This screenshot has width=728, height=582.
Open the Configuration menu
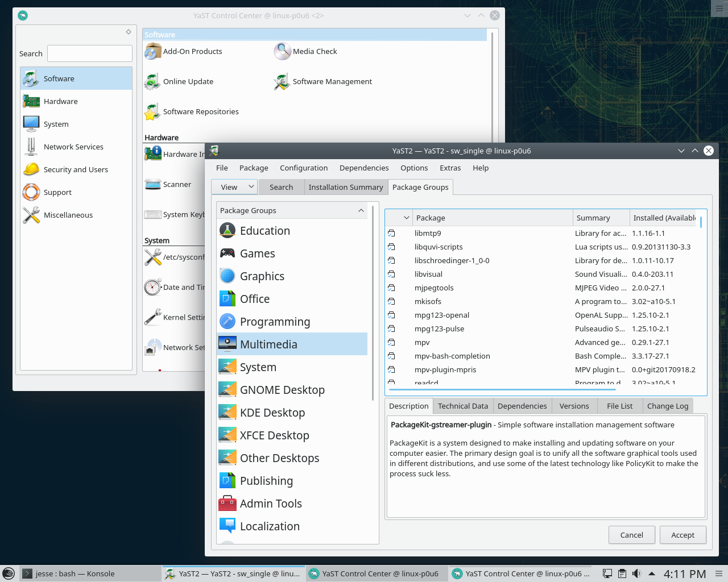tap(304, 168)
